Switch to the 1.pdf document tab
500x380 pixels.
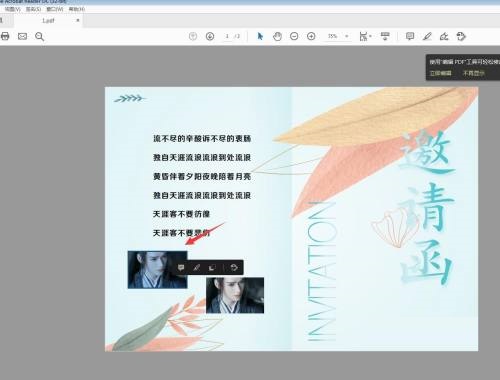point(48,21)
